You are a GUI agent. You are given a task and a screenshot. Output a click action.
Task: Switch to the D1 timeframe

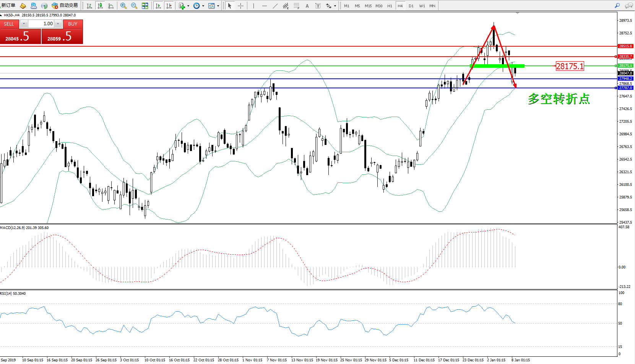coord(411,6)
